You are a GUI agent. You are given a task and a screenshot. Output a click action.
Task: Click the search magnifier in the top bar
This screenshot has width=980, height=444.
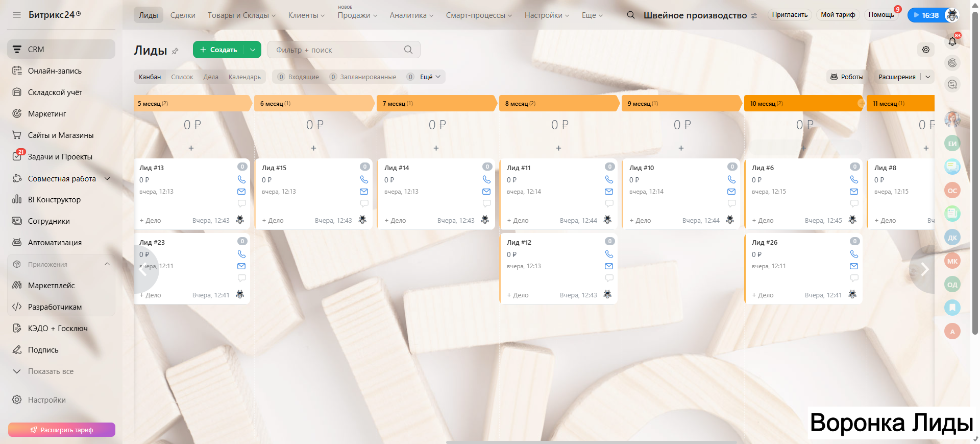coord(631,15)
